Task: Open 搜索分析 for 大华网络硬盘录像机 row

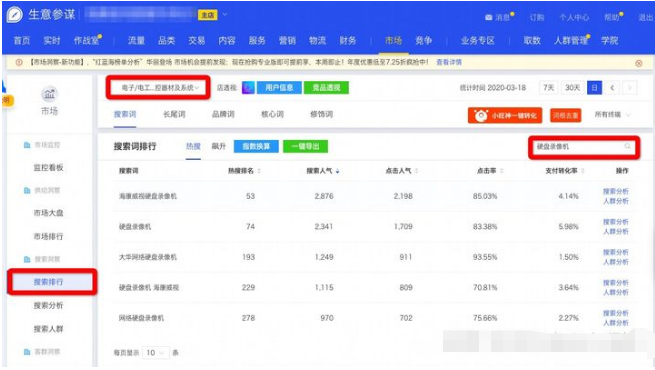Action: click(x=615, y=252)
